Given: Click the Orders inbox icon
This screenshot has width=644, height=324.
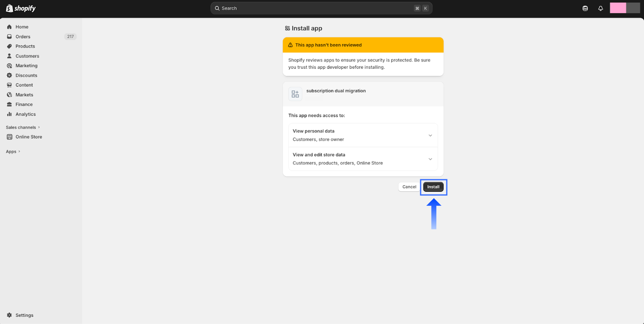Looking at the screenshot, I should point(9,37).
